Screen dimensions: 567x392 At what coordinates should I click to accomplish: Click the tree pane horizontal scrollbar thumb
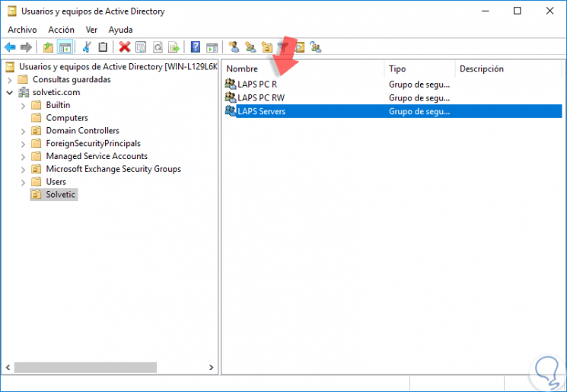click(85, 368)
